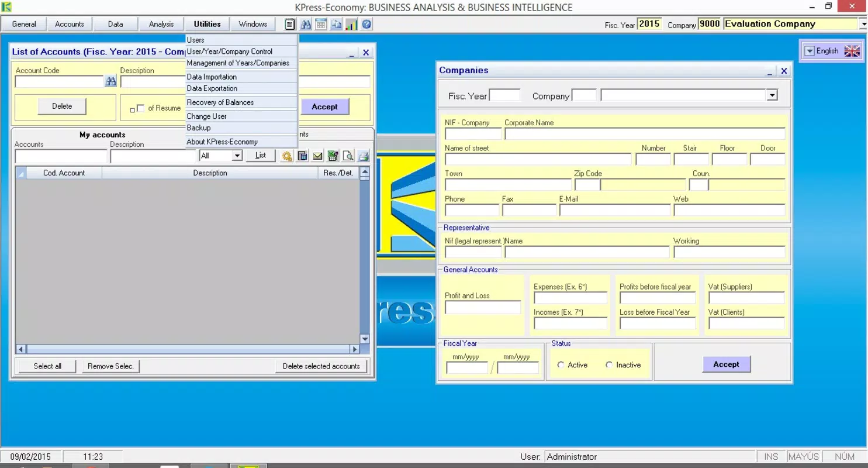This screenshot has width=868, height=468.
Task: Click the KPress-Economy logo in the title bar
Action: (x=6, y=7)
